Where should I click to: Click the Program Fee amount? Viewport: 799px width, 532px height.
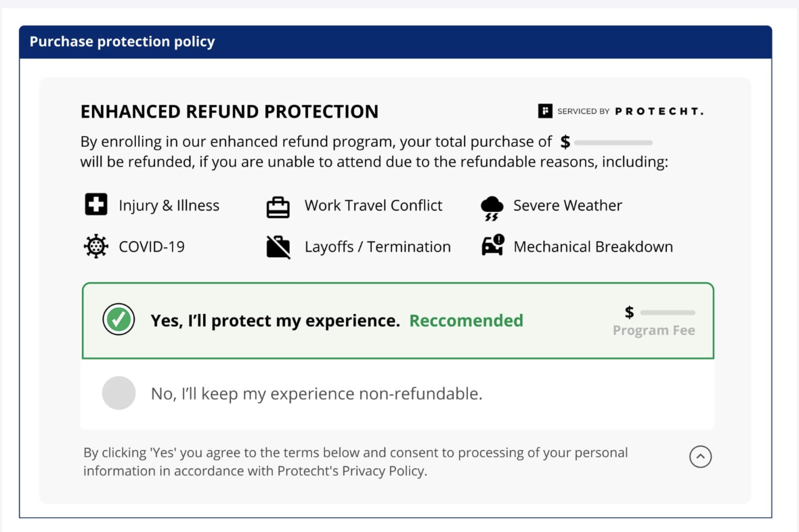[x=660, y=313]
